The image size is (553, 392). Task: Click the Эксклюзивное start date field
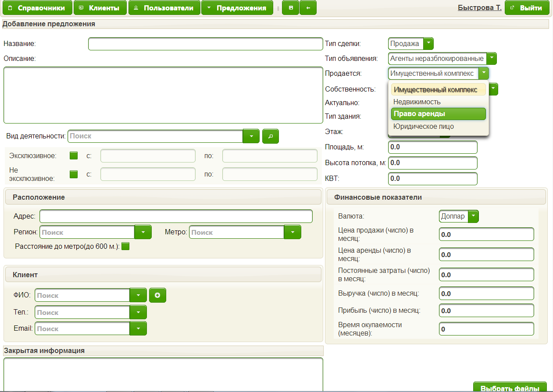coord(148,156)
